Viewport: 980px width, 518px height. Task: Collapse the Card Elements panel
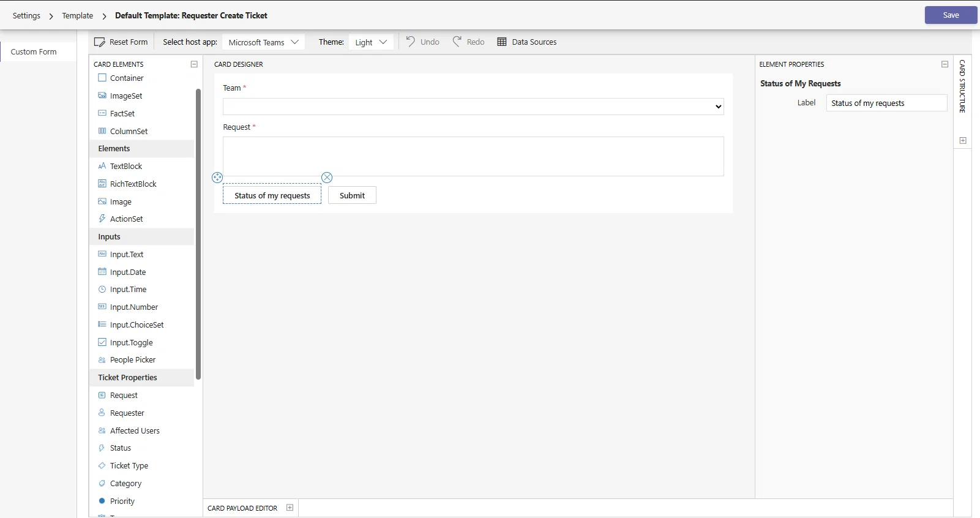coord(194,64)
